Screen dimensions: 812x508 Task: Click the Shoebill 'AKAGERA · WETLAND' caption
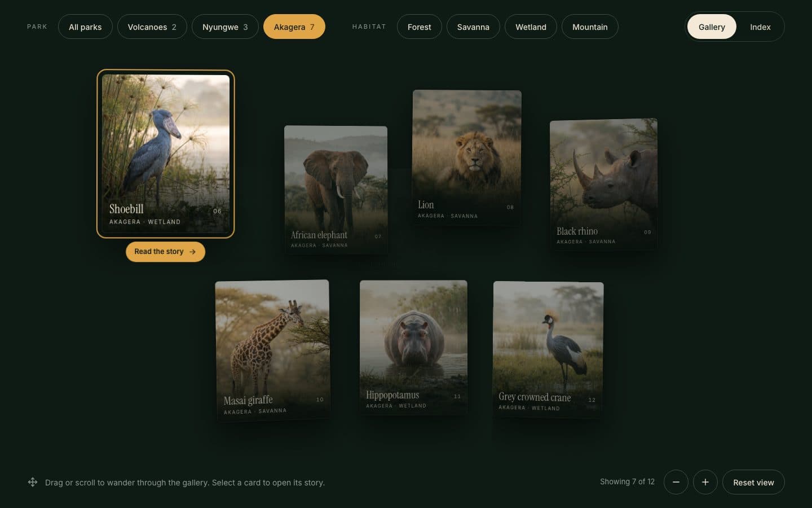(145, 222)
